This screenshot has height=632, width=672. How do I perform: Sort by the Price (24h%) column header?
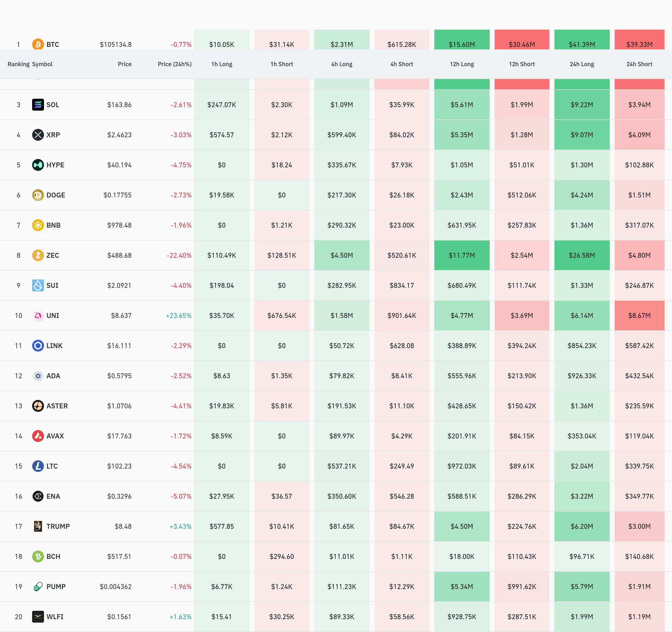(174, 64)
